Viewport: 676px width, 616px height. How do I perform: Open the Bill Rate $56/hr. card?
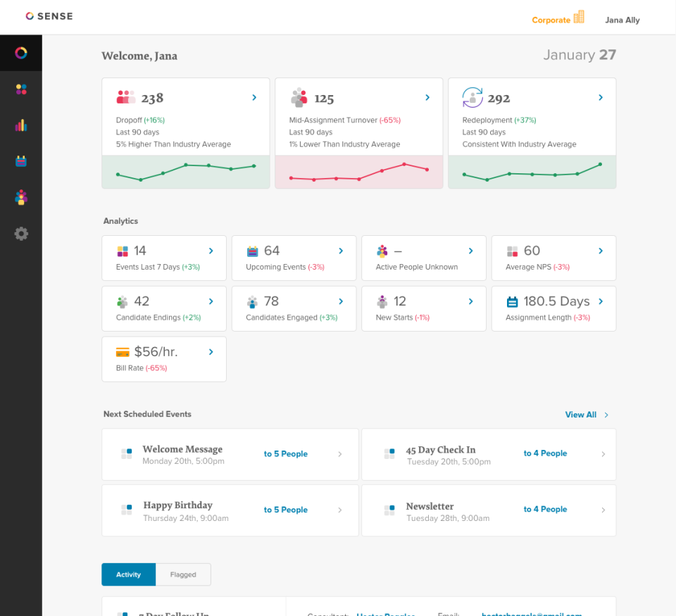point(164,359)
